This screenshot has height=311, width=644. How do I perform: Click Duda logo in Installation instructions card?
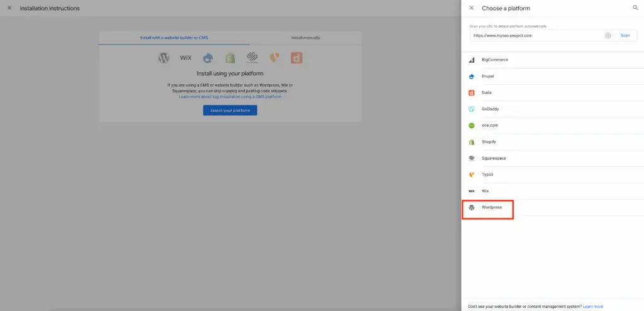coord(297,58)
